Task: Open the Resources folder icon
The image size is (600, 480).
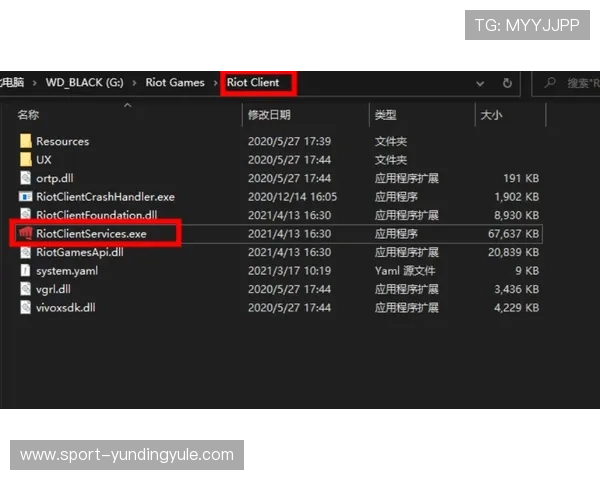Action: (26, 142)
